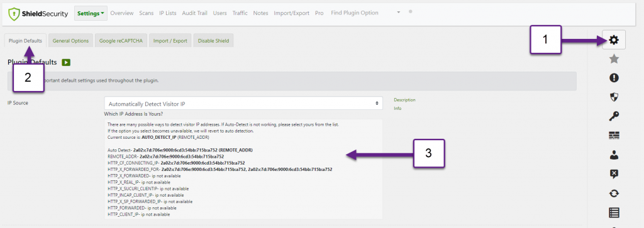
Task: Open the Description link for IP Source
Action: [x=404, y=100]
